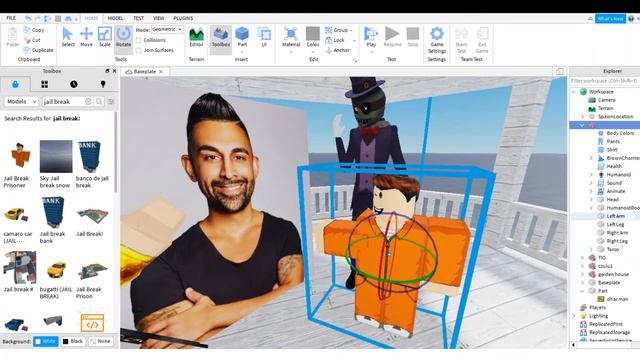Click the Exit Game button
Image resolution: width=640 pixels, height=360 pixels.
coord(482,40)
